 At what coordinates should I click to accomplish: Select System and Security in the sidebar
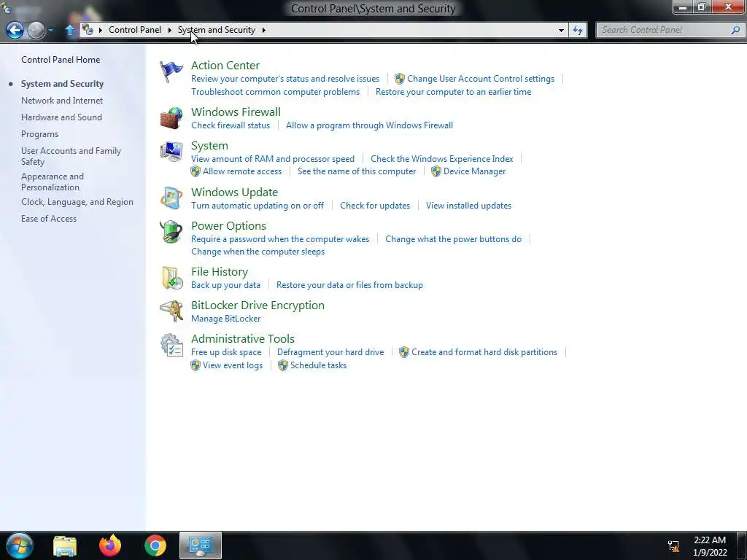coord(62,83)
